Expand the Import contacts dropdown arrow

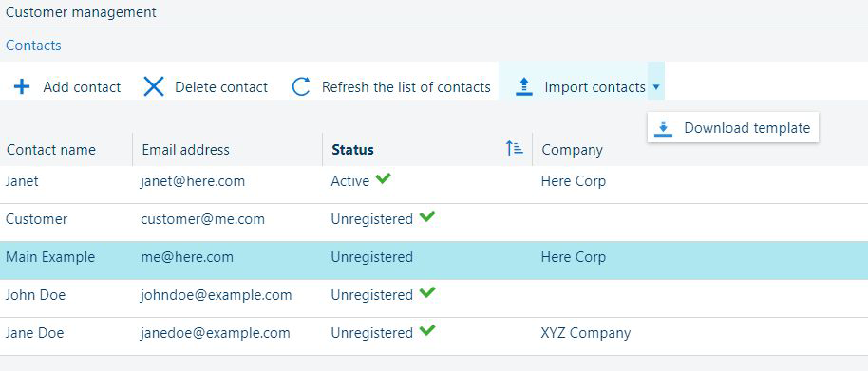click(x=656, y=86)
